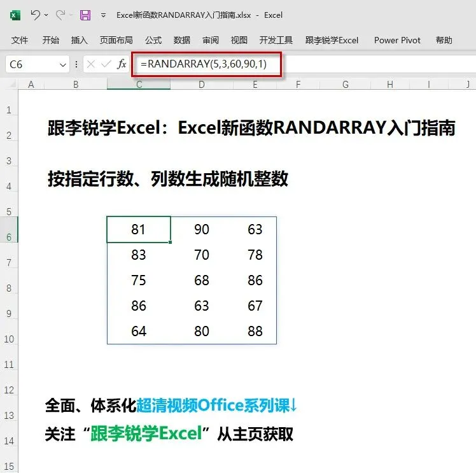Open Customize Quick Access Toolbar dropdown
The width and height of the screenshot is (476, 473).
point(104,15)
